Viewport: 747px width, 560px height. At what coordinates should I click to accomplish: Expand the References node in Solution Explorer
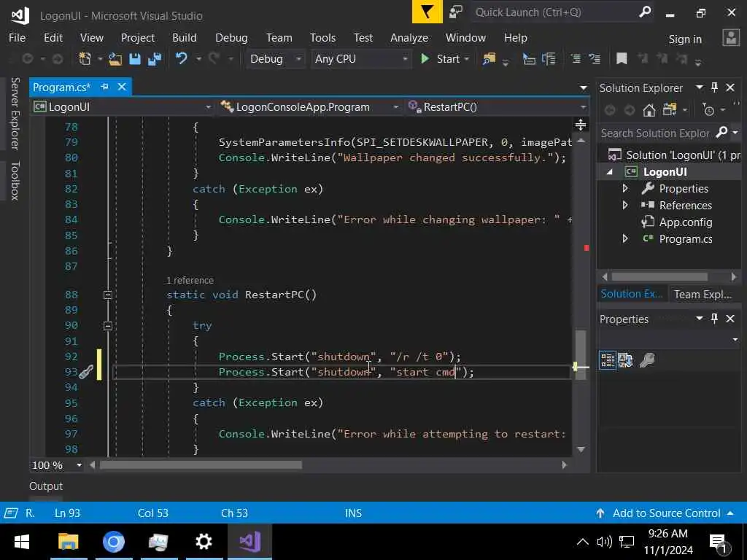(x=625, y=205)
